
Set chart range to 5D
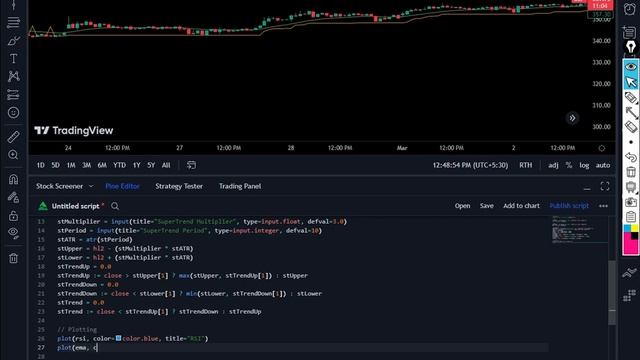coord(56,165)
